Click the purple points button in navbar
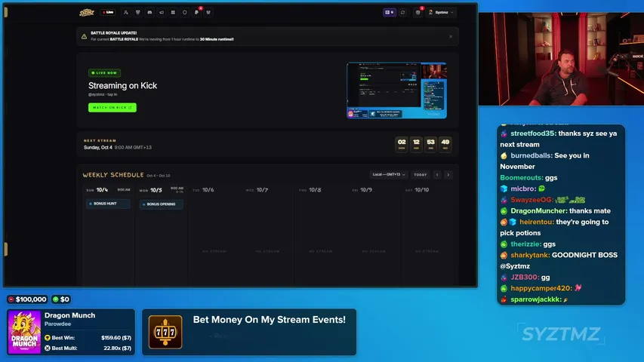The height and width of the screenshot is (362, 644). coord(390,12)
